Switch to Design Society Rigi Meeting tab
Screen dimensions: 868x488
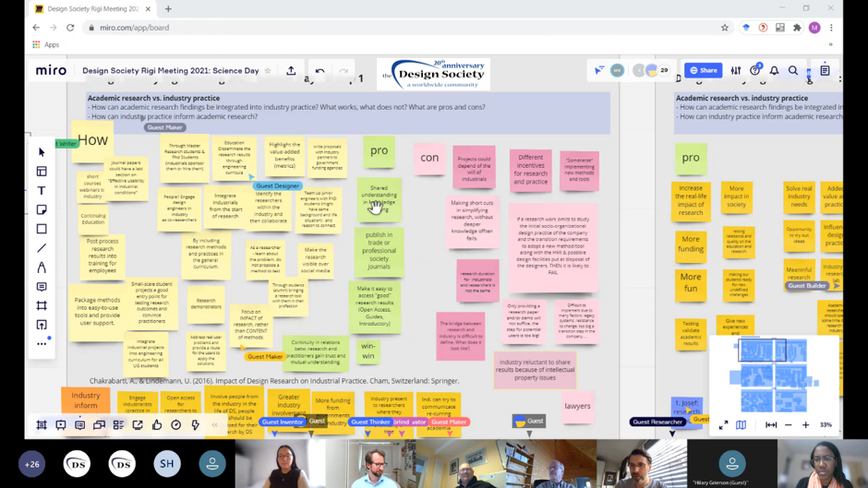pos(92,9)
